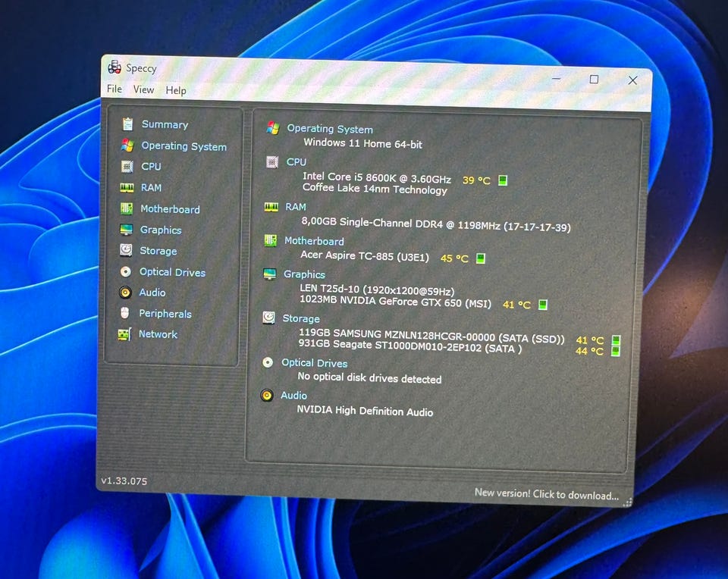Show Motherboard details from sidebar
Screen dimensions: 728x579
click(170, 209)
